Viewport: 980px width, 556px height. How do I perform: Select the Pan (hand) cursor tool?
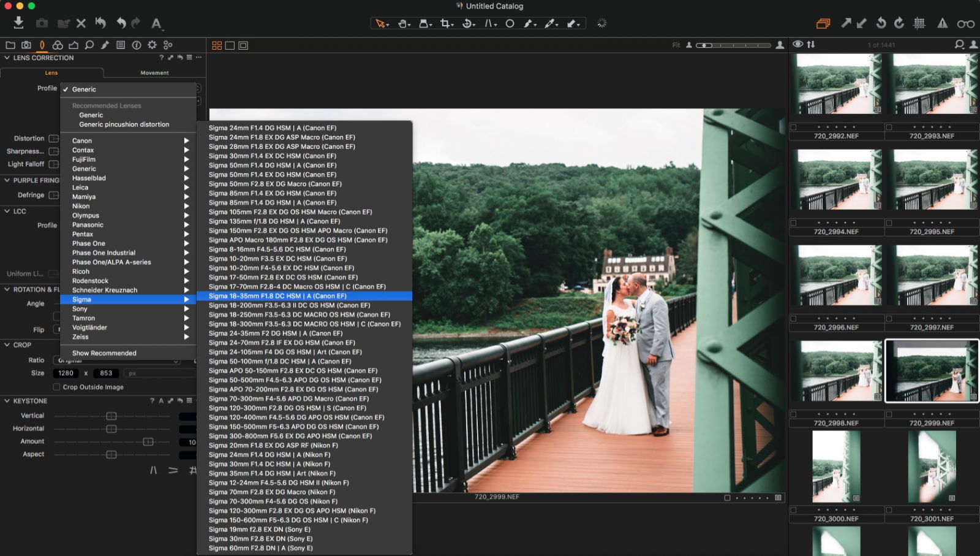[x=402, y=23]
